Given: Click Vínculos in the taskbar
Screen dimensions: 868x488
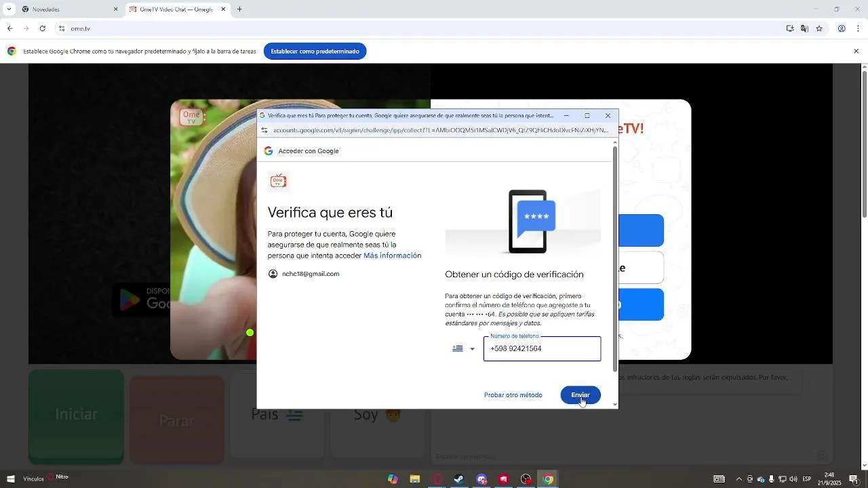Looking at the screenshot, I should click(33, 479).
